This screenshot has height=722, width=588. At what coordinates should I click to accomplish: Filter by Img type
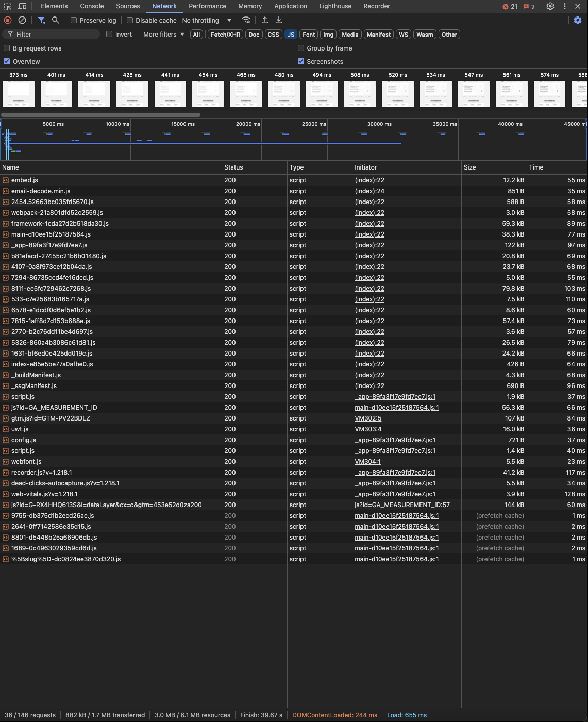[328, 35]
